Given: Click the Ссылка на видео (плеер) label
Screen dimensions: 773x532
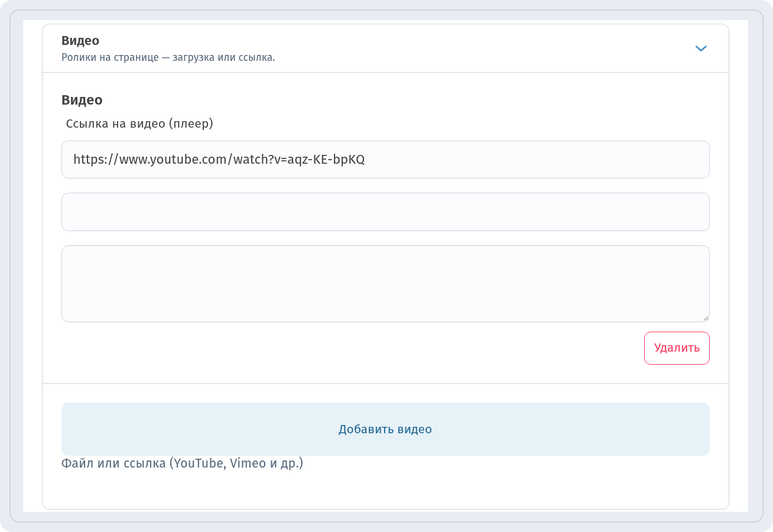Looking at the screenshot, I should pos(139,124).
